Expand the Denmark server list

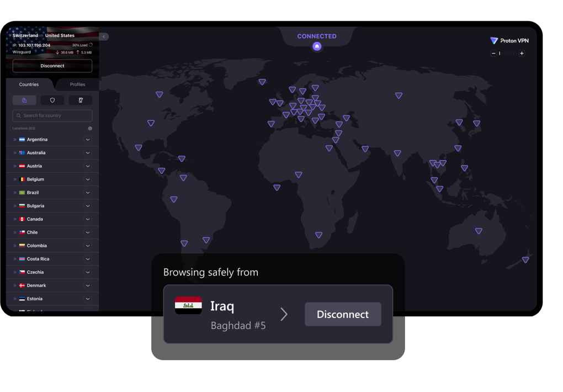point(88,285)
